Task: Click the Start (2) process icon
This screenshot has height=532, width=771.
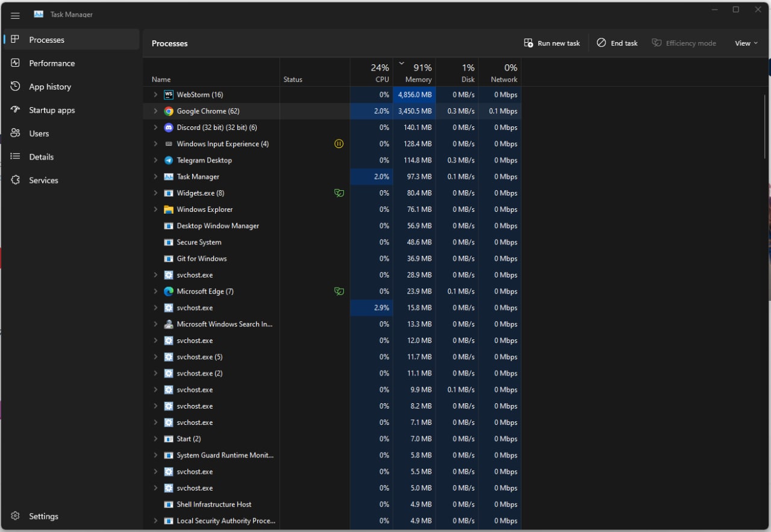Action: click(169, 439)
